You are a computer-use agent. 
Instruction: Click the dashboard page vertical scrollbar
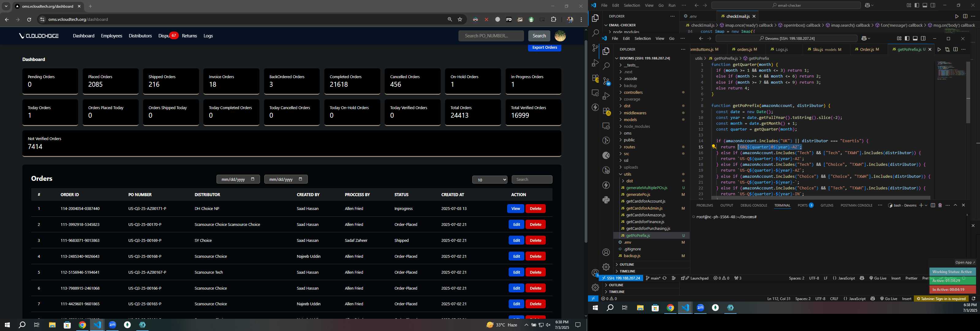click(586, 141)
